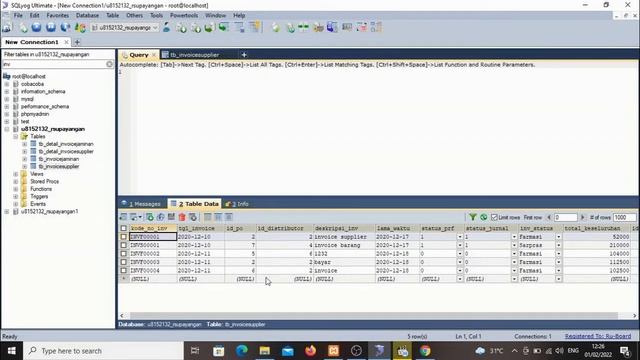Check the row checkbox for INVF00003
Screen dimensions: 640x360
pos(123,262)
